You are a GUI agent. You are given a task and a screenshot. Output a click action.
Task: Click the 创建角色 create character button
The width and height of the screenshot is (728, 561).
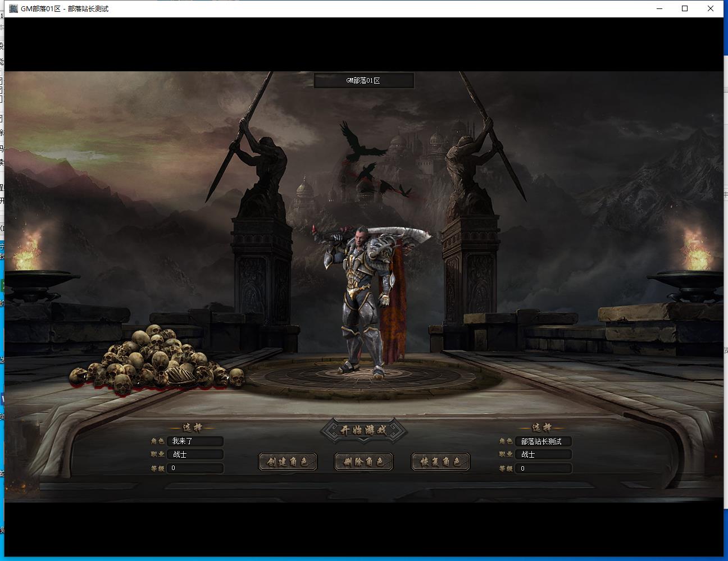[x=288, y=462]
